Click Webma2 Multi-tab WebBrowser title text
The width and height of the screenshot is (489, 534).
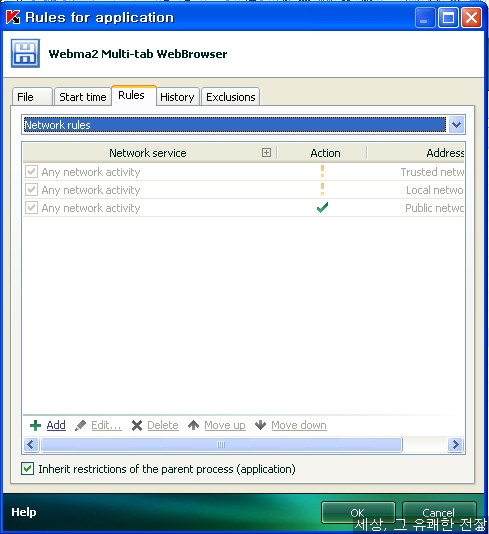tap(138, 54)
